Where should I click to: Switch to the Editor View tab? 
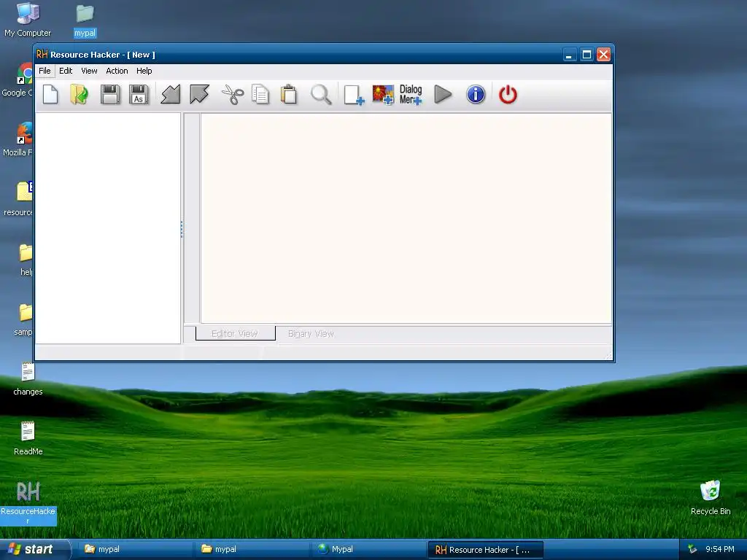pyautogui.click(x=235, y=333)
